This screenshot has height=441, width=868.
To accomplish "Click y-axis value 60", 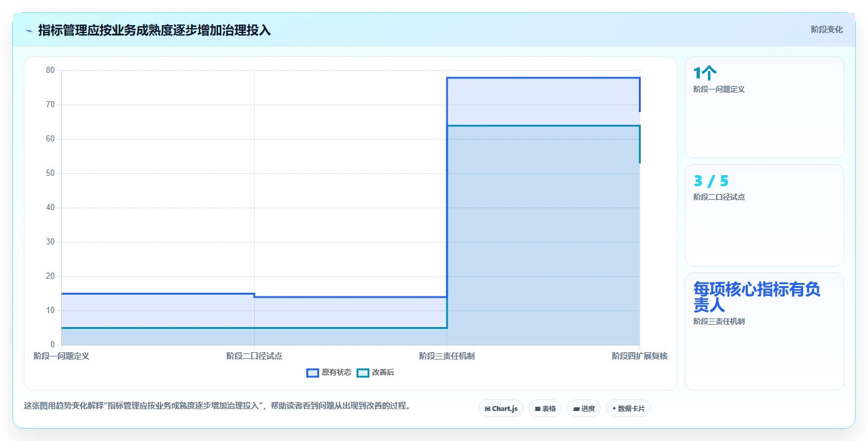I will (x=50, y=139).
